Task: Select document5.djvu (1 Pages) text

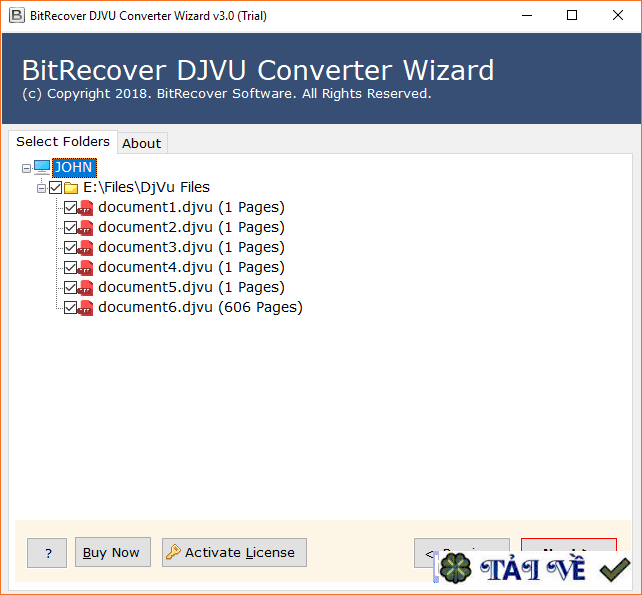Action: click(x=191, y=287)
